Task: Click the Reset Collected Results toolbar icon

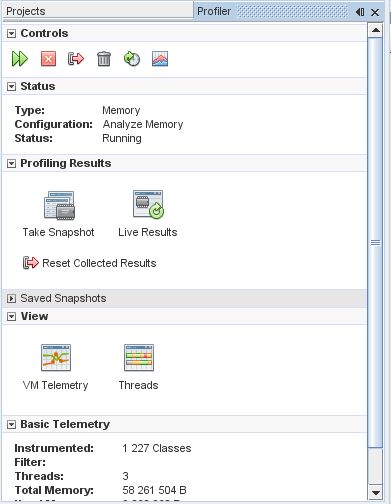Action: [x=76, y=59]
